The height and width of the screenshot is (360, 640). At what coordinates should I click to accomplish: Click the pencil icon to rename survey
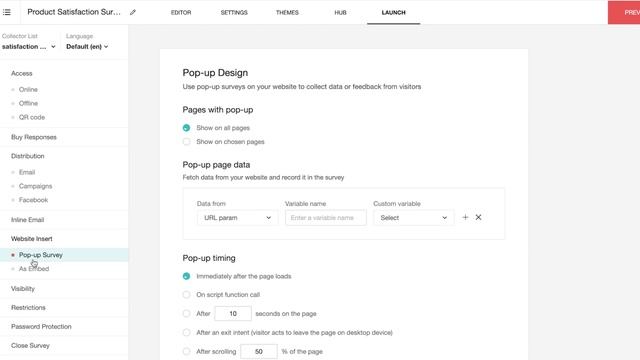(x=133, y=12)
